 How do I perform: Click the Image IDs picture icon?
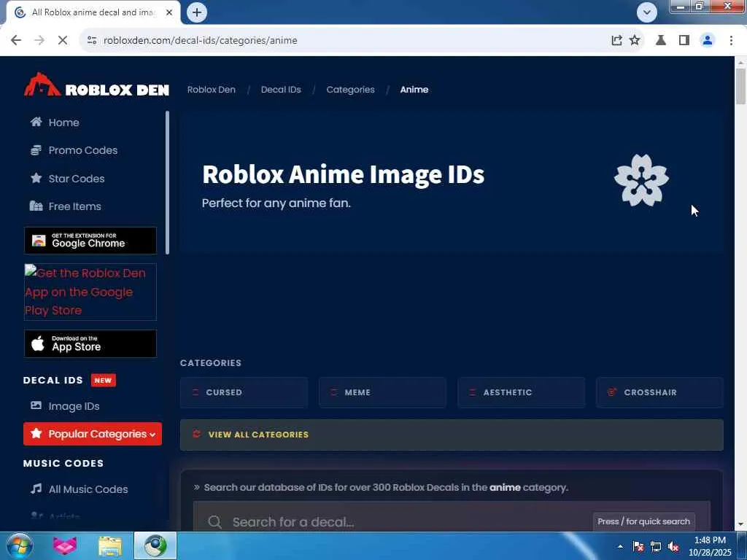[36, 405]
